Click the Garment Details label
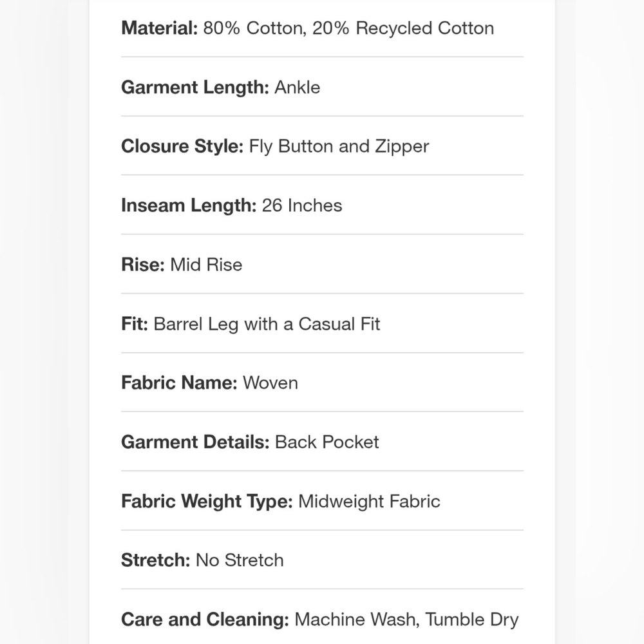The image size is (644, 644). (195, 442)
